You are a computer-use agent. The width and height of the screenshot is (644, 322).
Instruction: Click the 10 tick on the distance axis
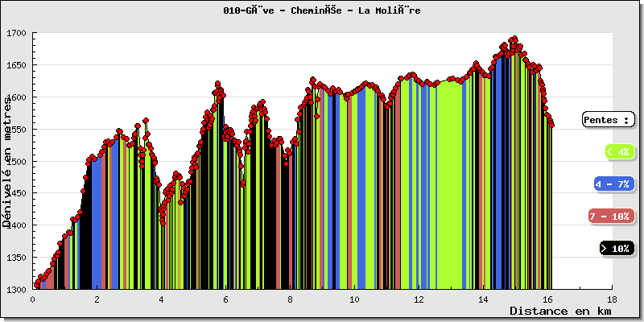(x=354, y=299)
